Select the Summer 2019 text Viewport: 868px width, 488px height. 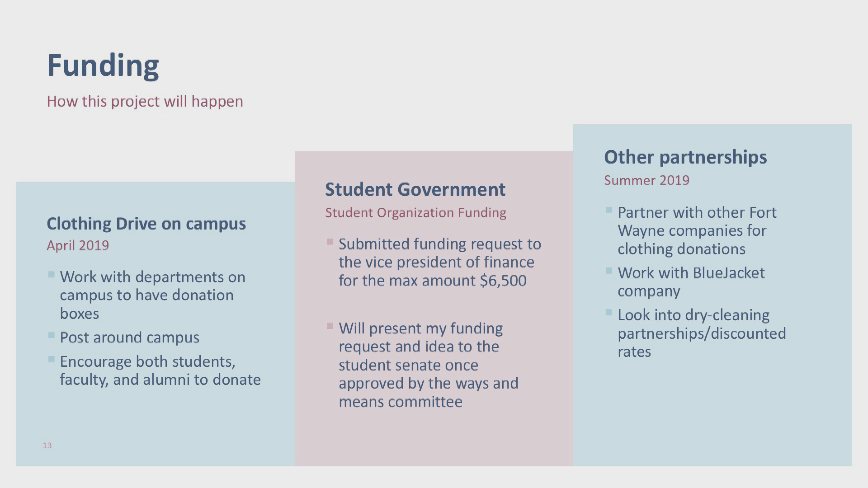click(x=647, y=180)
